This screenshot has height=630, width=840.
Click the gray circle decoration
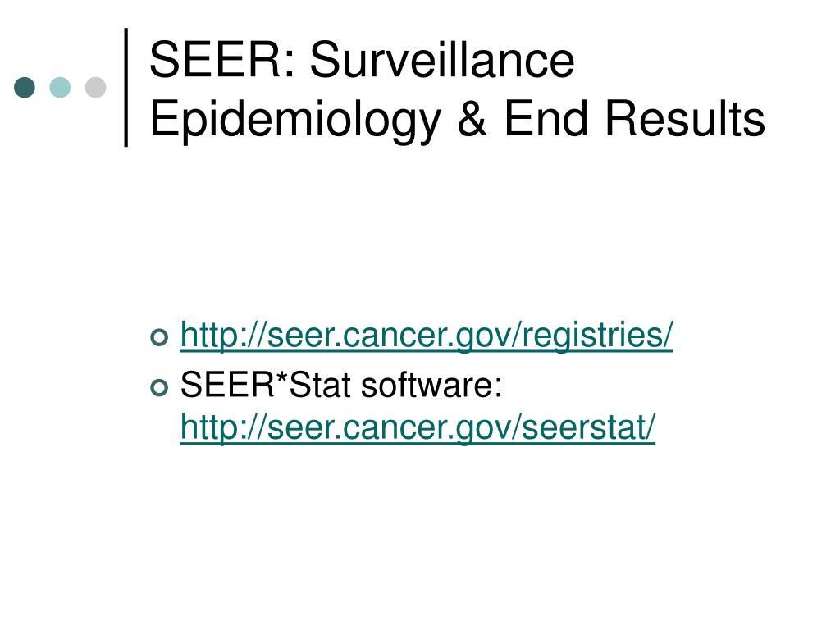(x=95, y=87)
